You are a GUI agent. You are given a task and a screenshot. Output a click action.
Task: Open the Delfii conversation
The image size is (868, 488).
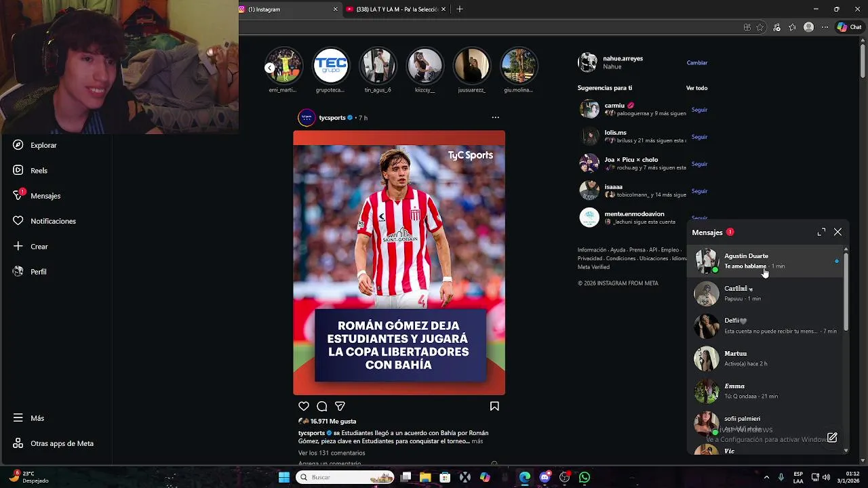coord(766,326)
